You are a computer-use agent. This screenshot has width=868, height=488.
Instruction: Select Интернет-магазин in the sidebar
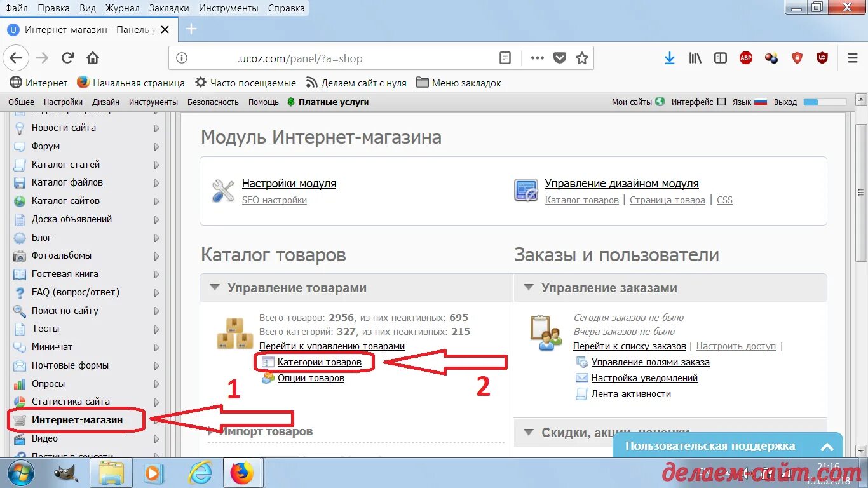pos(77,420)
